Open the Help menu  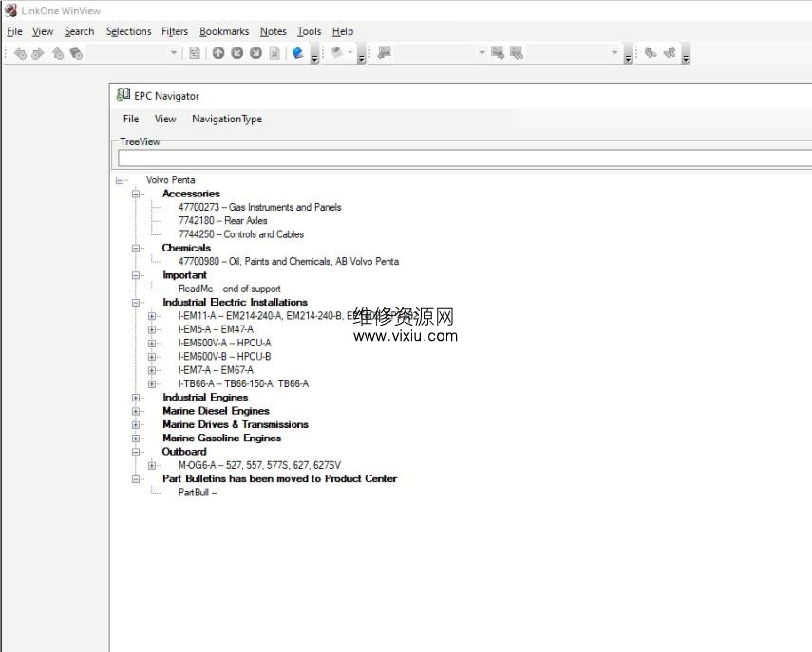pyautogui.click(x=343, y=31)
